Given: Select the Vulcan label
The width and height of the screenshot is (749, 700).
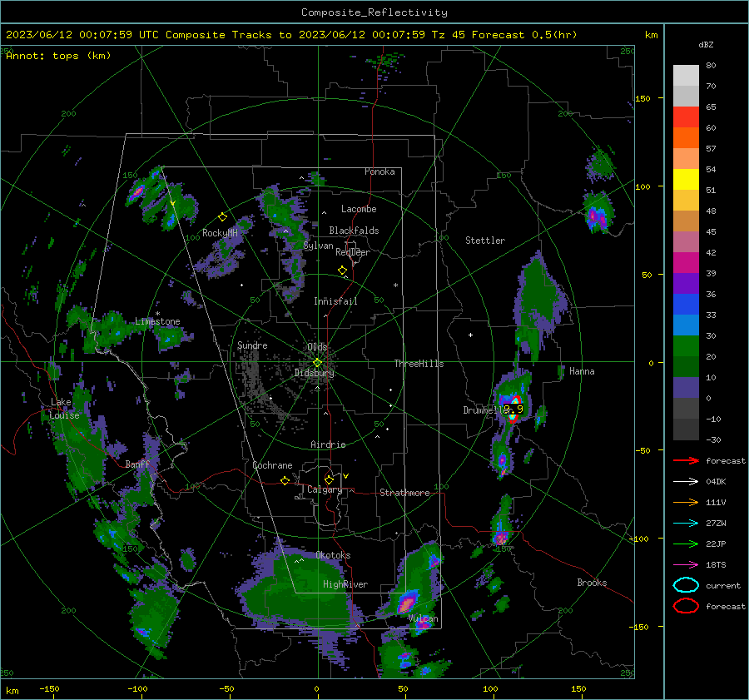Looking at the screenshot, I should point(423,618).
